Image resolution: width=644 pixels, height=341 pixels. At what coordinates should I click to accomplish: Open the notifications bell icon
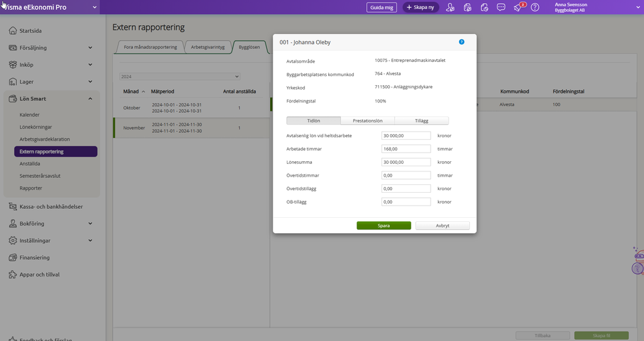coord(518,7)
